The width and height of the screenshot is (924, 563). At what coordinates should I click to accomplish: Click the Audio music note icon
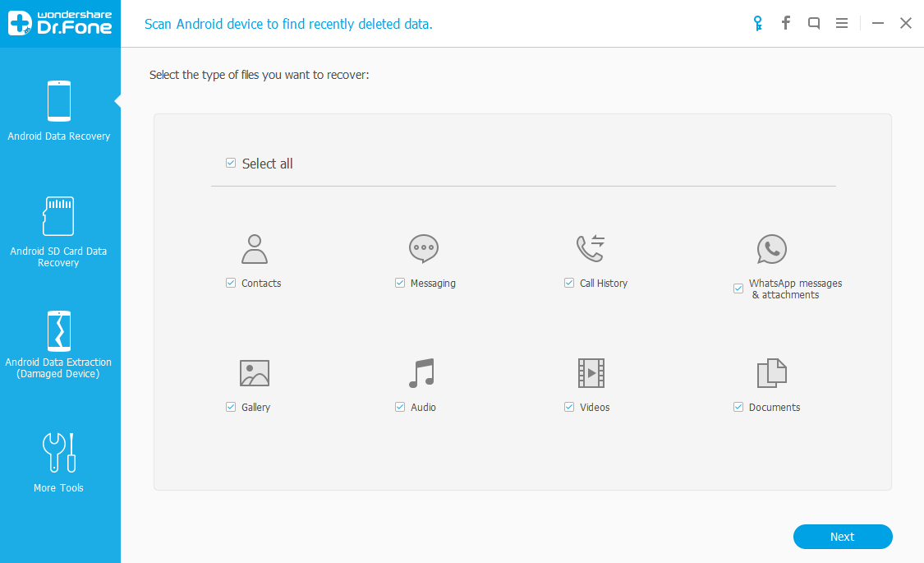[x=422, y=373]
